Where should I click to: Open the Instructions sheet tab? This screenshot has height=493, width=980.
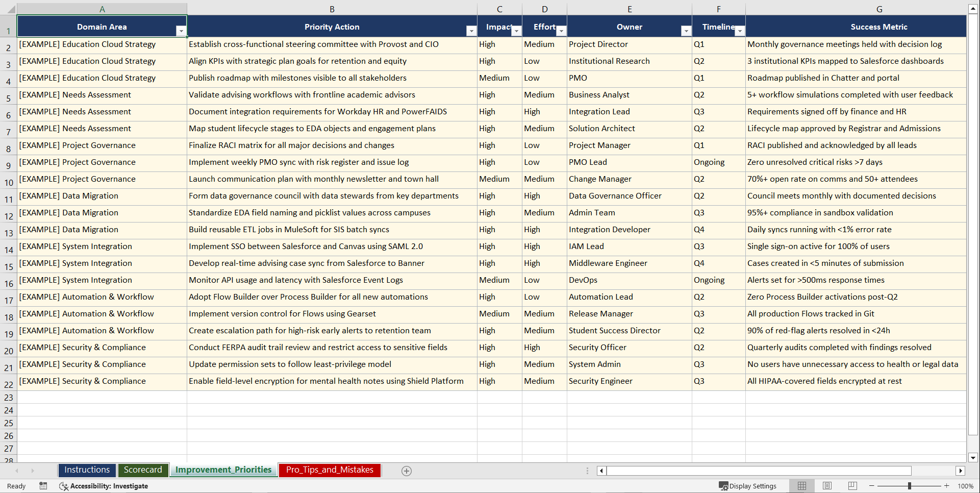point(87,470)
